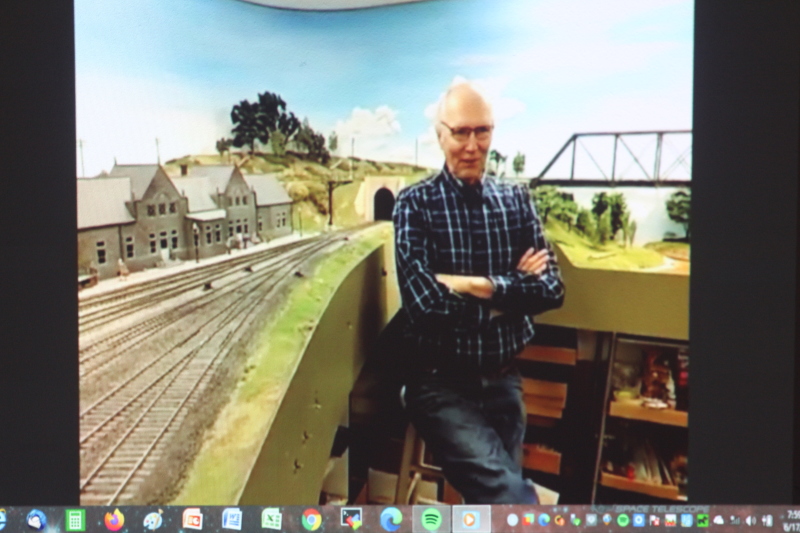The image size is (800, 533).
Task: Select the active media player taskbar button
Action: [470, 519]
